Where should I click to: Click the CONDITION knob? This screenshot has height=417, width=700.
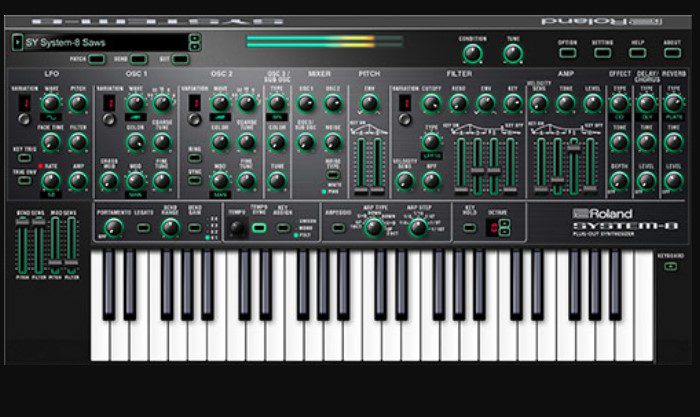pos(472,54)
